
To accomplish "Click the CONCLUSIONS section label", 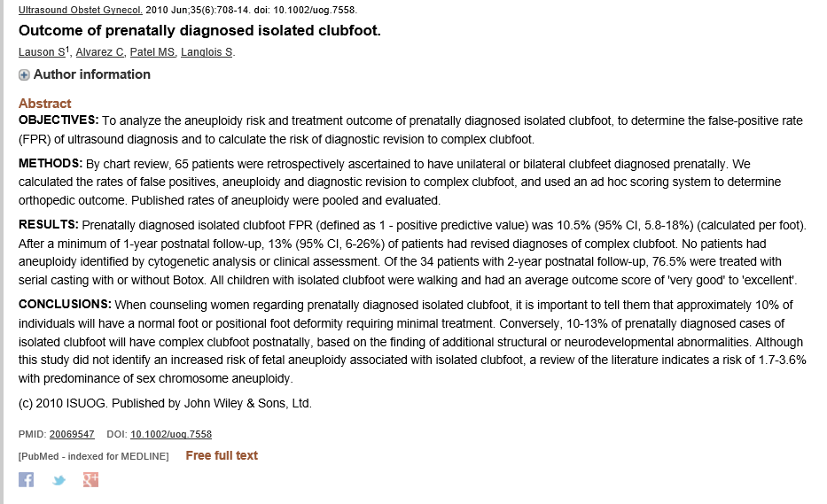I will (63, 303).
